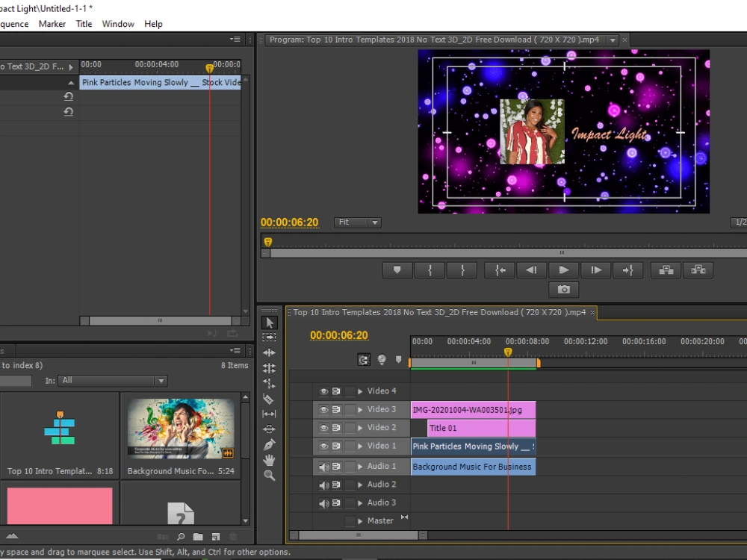Image resolution: width=747 pixels, height=560 pixels.
Task: Select the Selection arrow tool
Action: click(269, 323)
